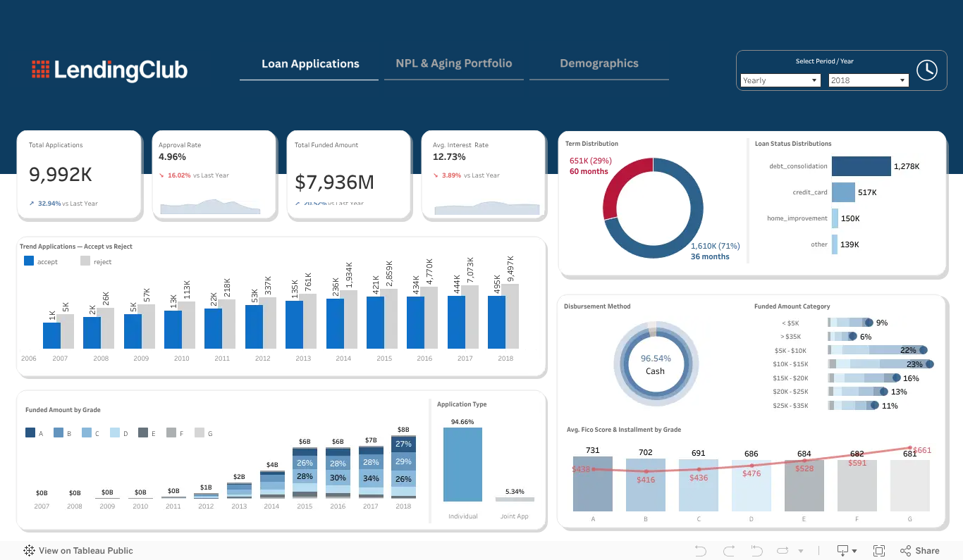963x560 pixels.
Task: Click the undo arrow in Tableau toolbar
Action: click(x=700, y=551)
